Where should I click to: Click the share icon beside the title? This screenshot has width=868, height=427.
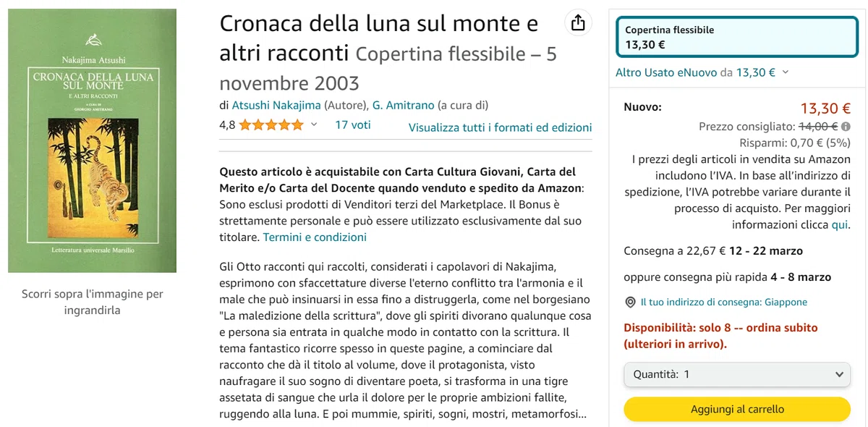(x=577, y=22)
